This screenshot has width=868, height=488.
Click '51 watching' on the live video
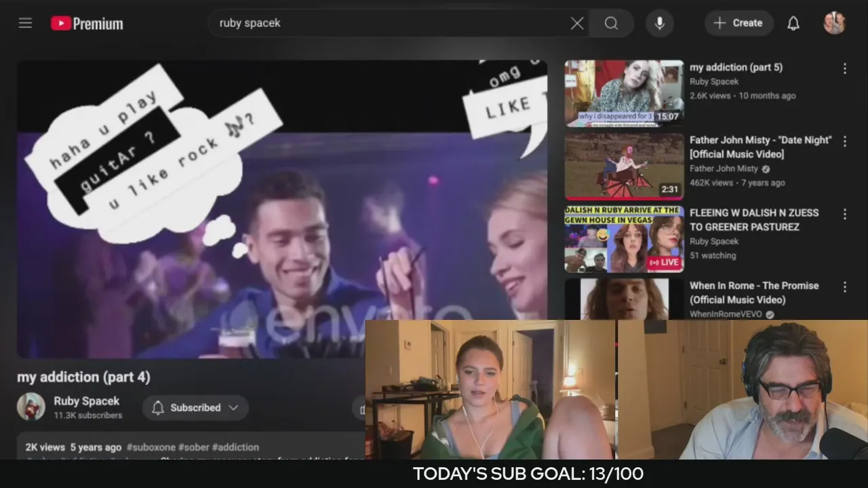(x=713, y=256)
